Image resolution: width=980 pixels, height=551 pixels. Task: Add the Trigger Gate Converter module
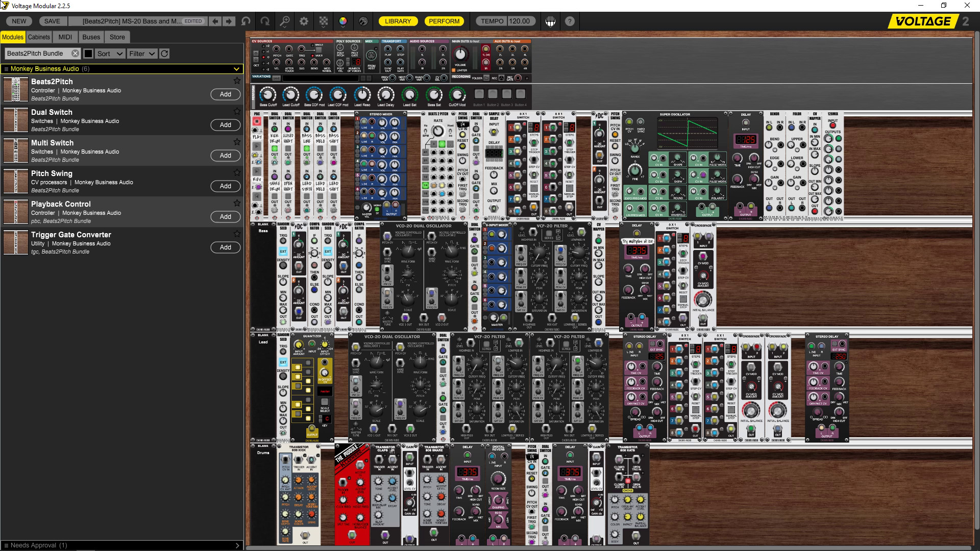point(225,247)
